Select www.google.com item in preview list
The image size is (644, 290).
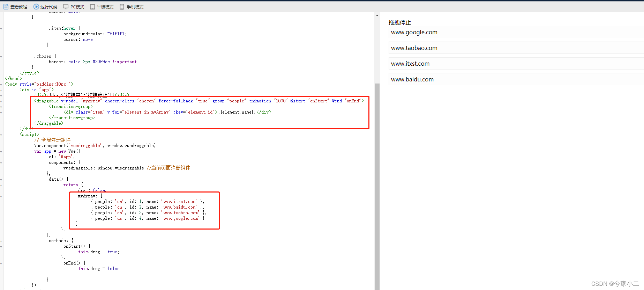pyautogui.click(x=516, y=32)
